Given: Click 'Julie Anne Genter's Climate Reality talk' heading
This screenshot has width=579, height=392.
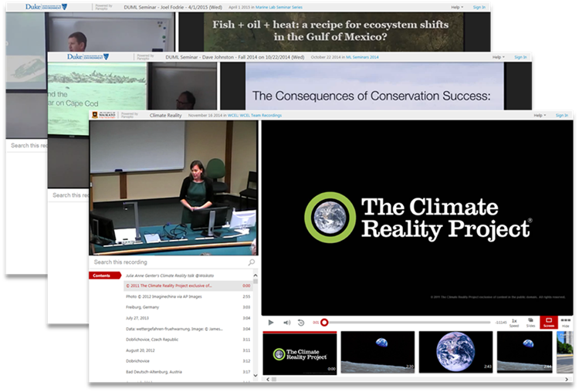Looking at the screenshot, I should coord(170,275).
